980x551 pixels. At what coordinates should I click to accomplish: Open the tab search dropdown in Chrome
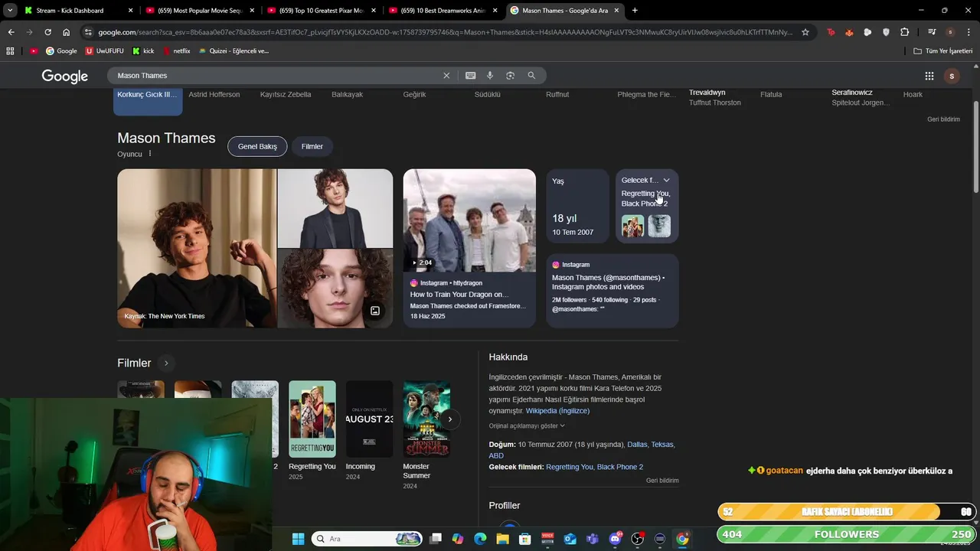(x=10, y=11)
